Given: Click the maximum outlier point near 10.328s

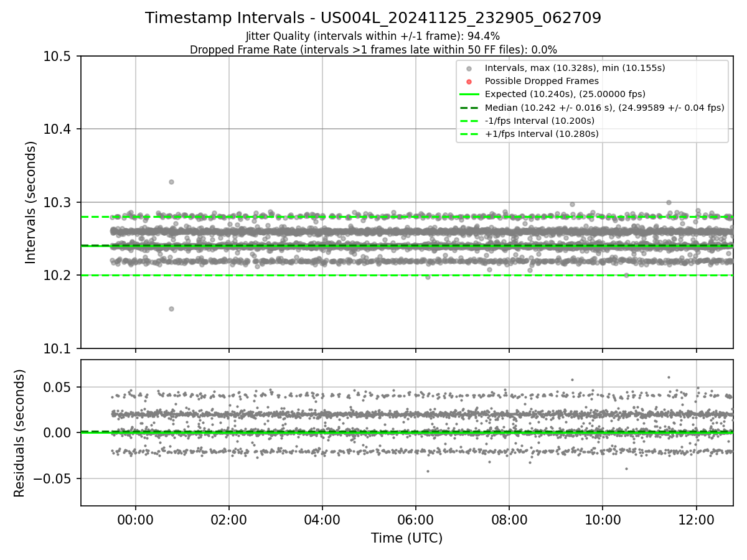Looking at the screenshot, I should click(171, 182).
